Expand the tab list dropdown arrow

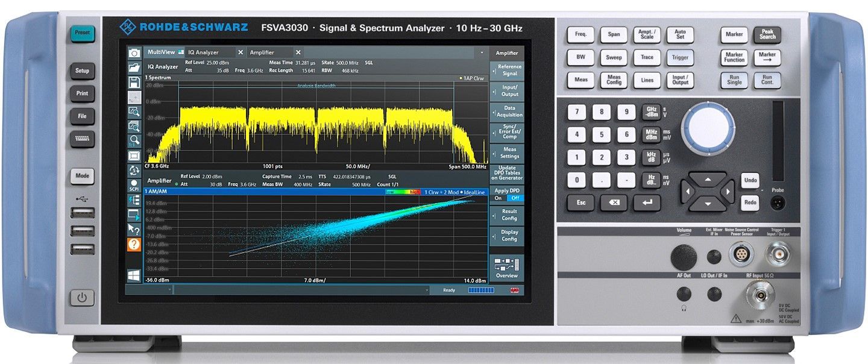482,53
